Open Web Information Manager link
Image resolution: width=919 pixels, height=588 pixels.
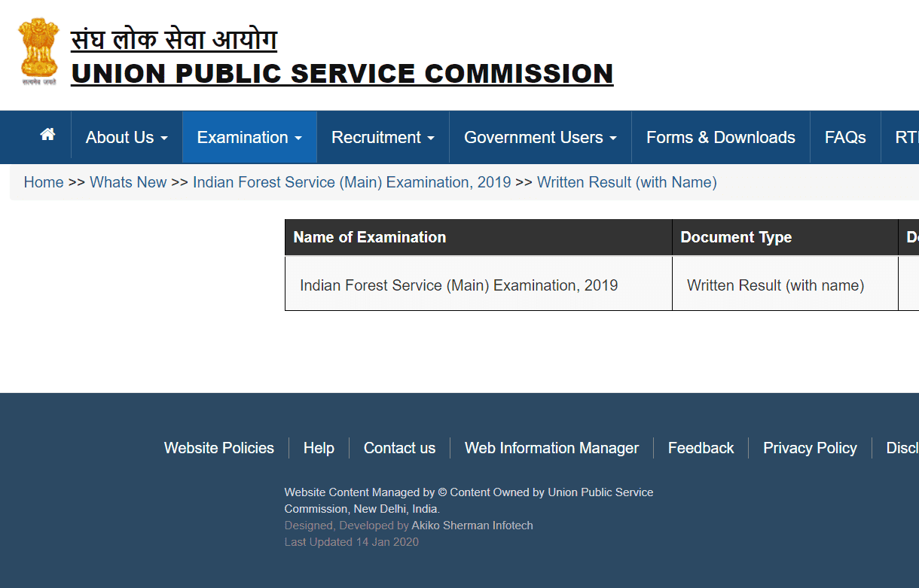click(551, 448)
